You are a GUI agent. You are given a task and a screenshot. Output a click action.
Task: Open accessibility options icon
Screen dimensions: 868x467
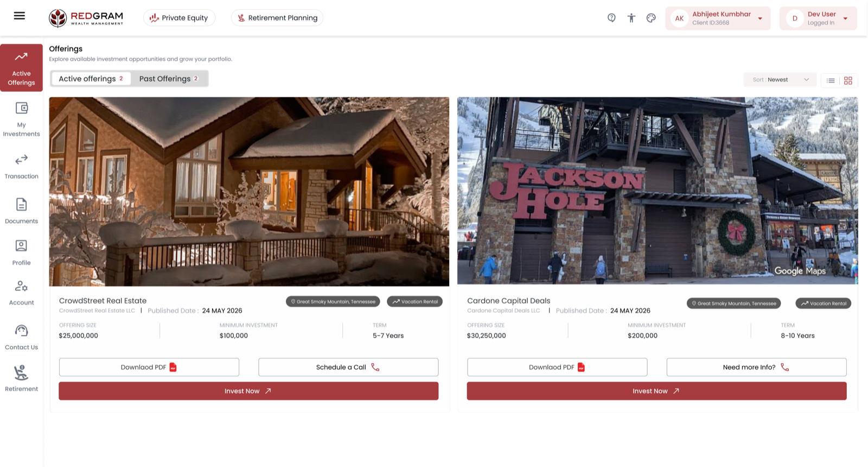[x=631, y=18]
